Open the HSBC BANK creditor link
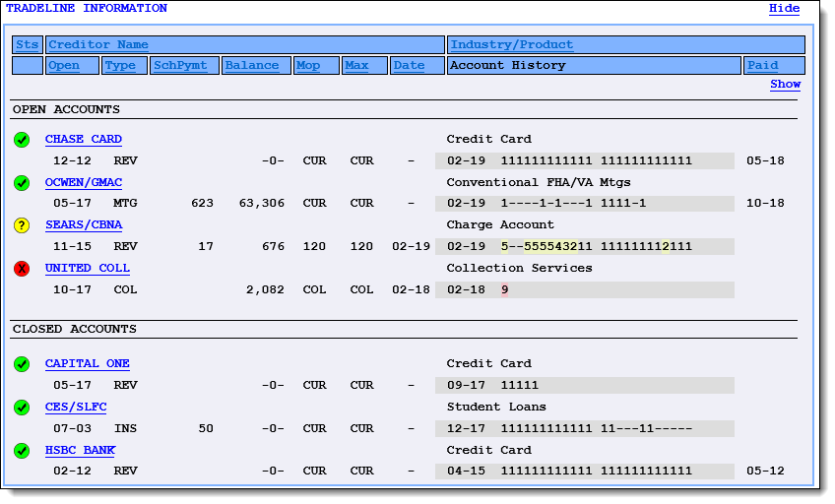This screenshot has width=835, height=504. 81,450
